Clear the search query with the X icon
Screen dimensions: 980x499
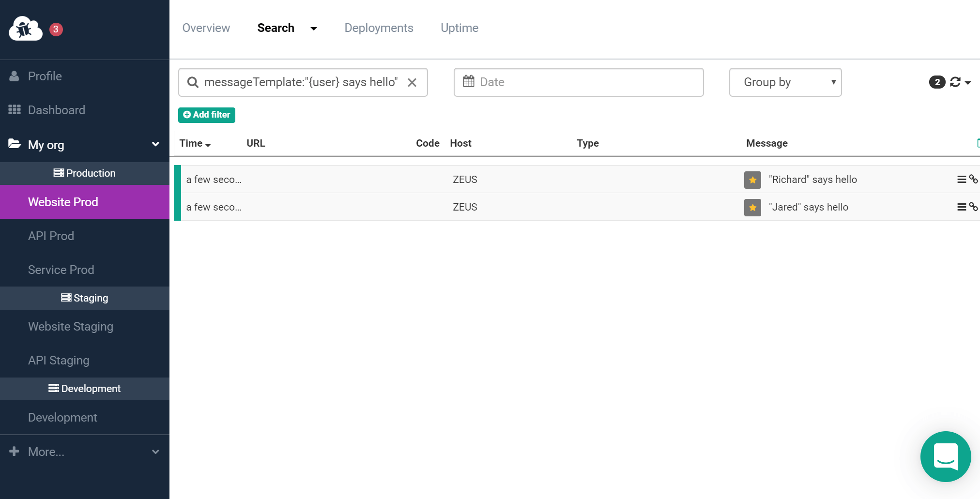point(412,82)
